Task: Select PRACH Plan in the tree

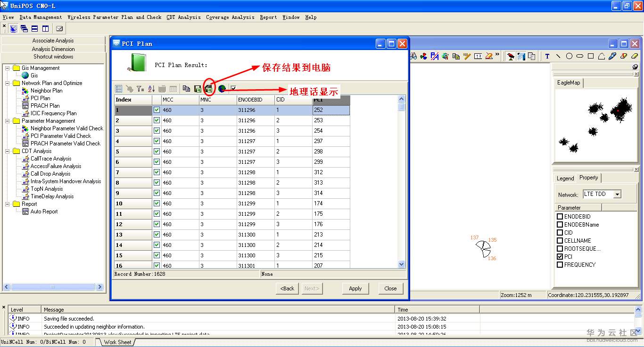Action: click(45, 106)
